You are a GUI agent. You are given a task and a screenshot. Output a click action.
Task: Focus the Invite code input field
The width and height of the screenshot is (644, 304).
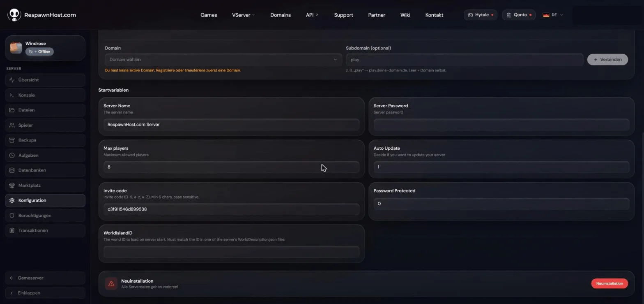[x=231, y=209]
